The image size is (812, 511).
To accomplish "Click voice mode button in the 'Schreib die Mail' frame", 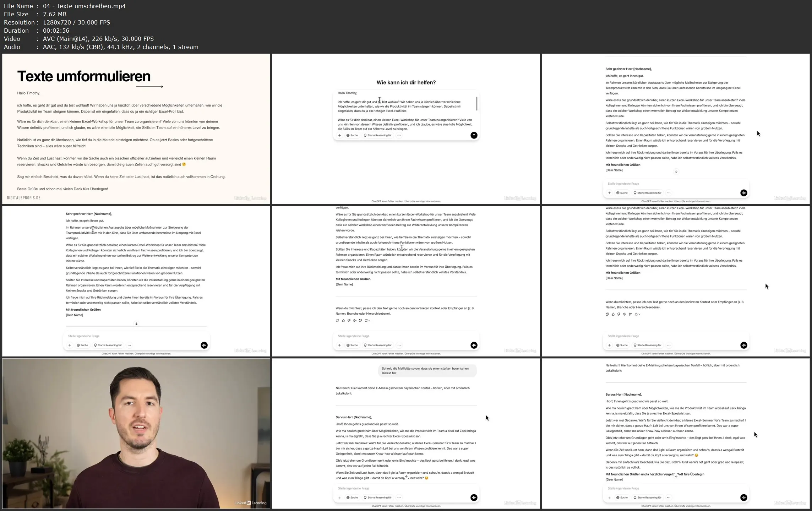I will click(474, 498).
